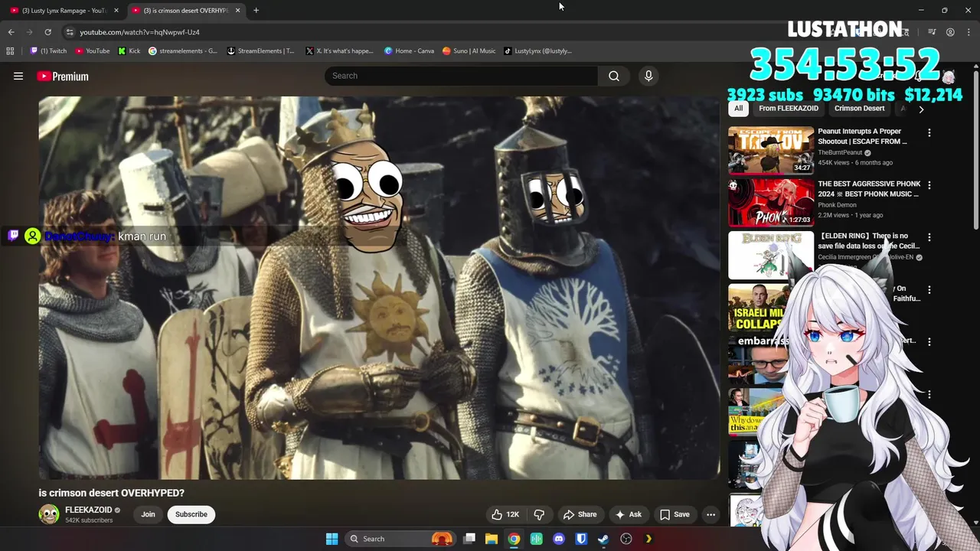Image resolution: width=980 pixels, height=551 pixels.
Task: Open TheBurntPeanut channel name
Action: pyautogui.click(x=840, y=152)
